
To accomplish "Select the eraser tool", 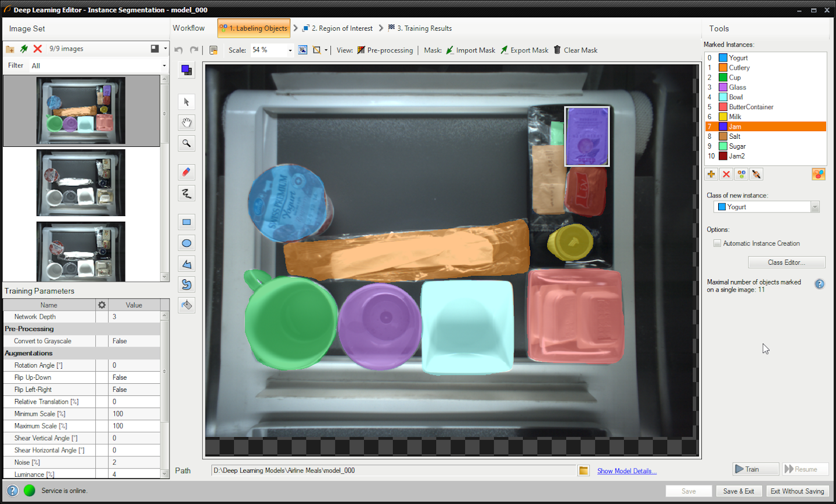I will pos(186,172).
